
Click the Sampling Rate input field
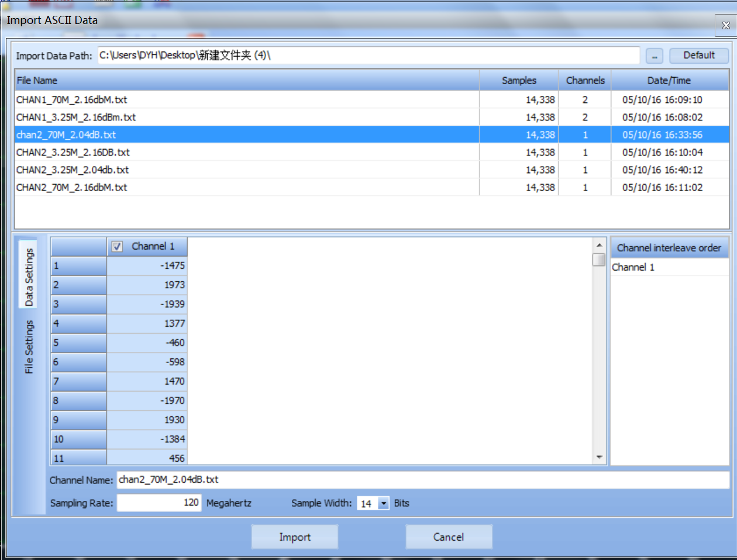coord(159,503)
